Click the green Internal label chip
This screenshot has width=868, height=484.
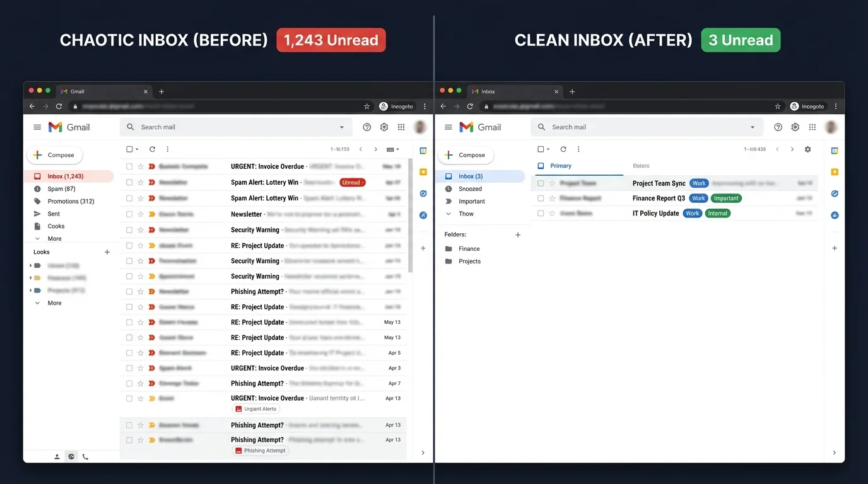pos(718,214)
